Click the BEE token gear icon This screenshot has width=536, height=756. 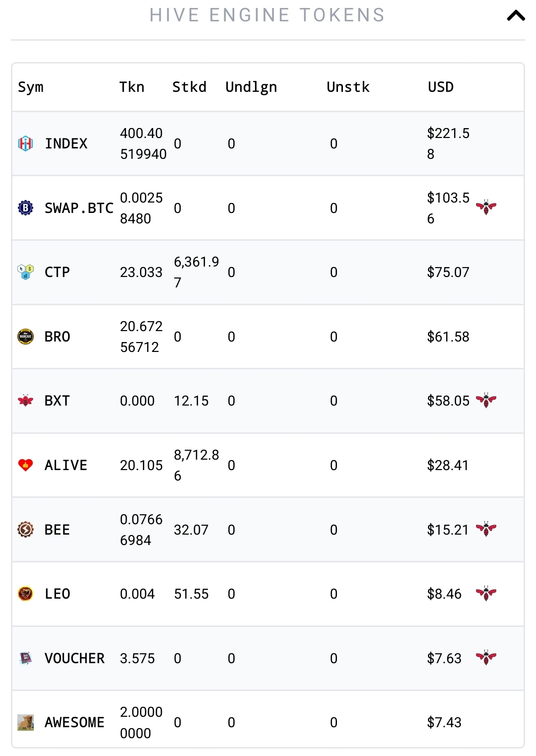[x=26, y=530]
